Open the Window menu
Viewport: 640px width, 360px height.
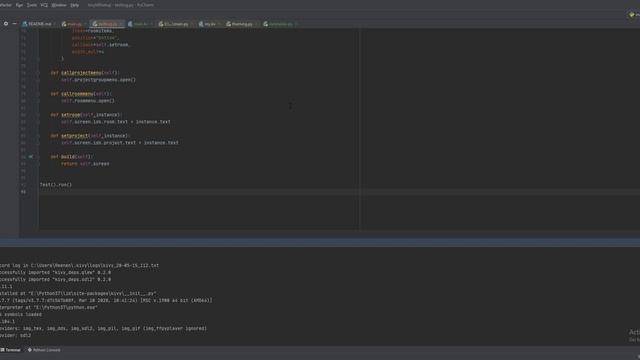59,5
